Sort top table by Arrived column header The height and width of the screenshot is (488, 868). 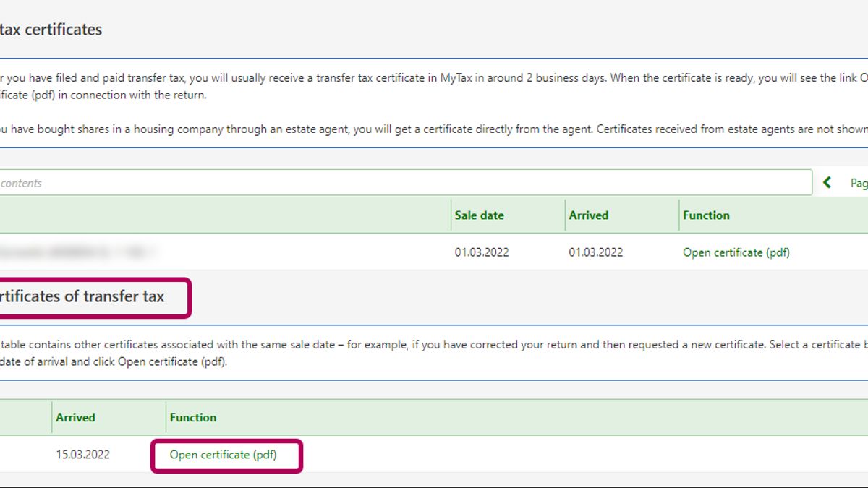point(588,215)
